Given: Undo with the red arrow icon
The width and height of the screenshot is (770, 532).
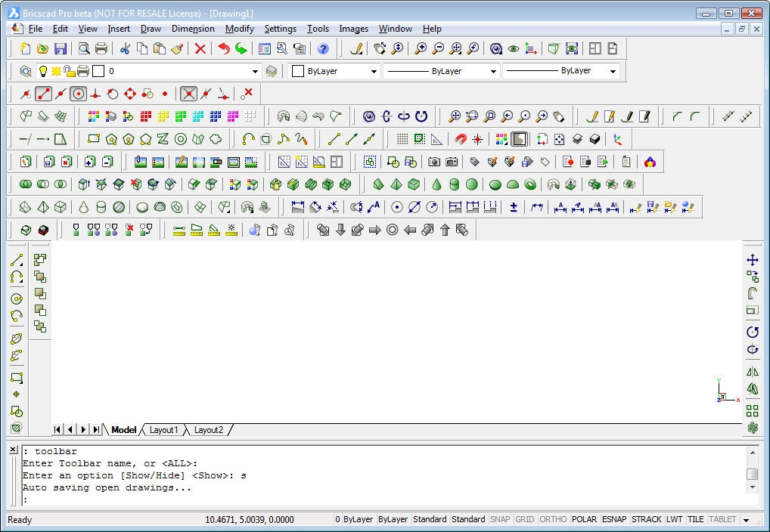Looking at the screenshot, I should pos(223,48).
